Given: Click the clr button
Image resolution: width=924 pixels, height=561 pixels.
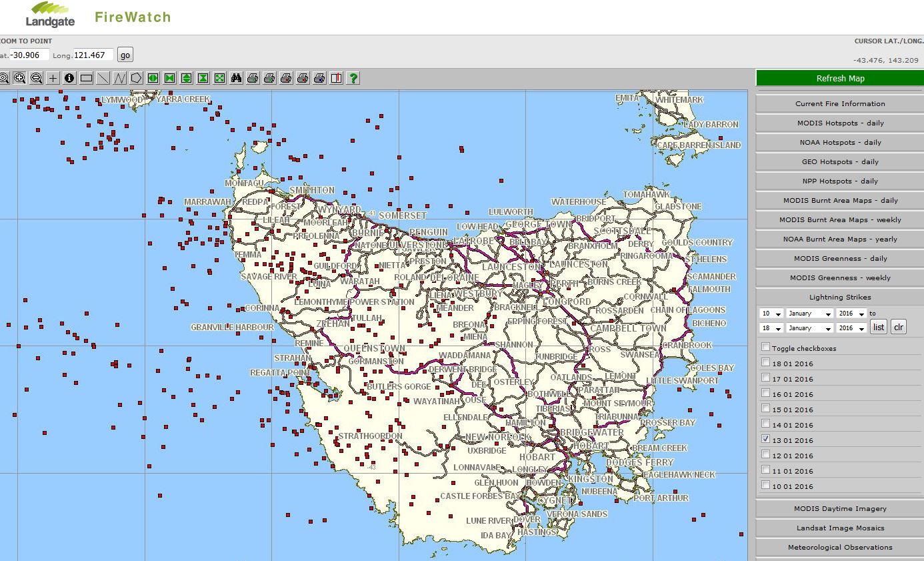Looking at the screenshot, I should [x=899, y=327].
